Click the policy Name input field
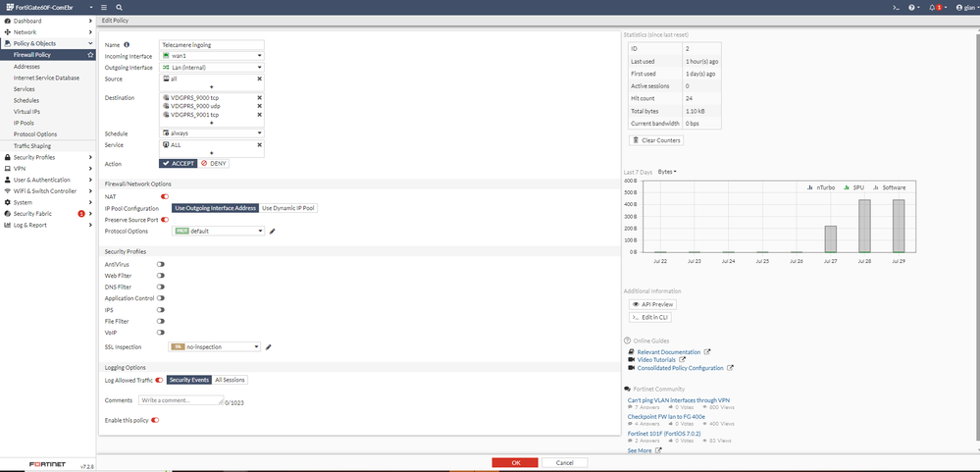 pyautogui.click(x=212, y=45)
